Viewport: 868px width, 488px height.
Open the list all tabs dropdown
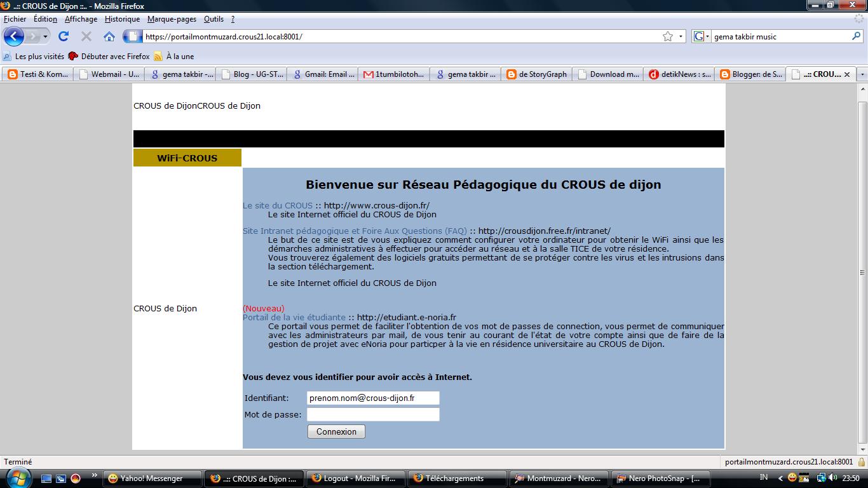tap(862, 74)
